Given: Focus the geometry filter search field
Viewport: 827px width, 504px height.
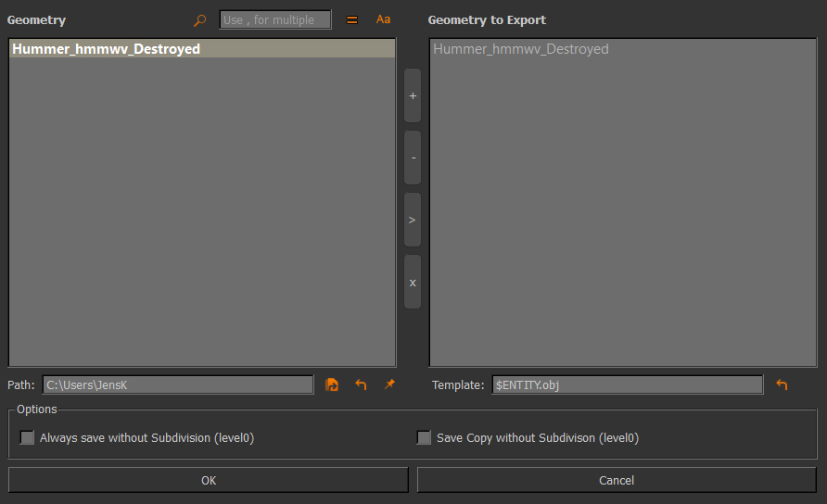Looking at the screenshot, I should click(x=274, y=19).
